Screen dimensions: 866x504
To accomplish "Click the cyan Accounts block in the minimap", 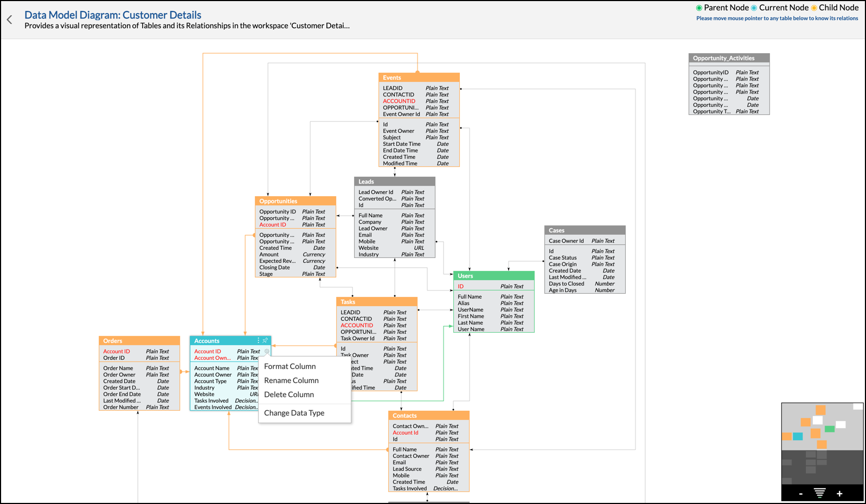I will pos(798,436).
